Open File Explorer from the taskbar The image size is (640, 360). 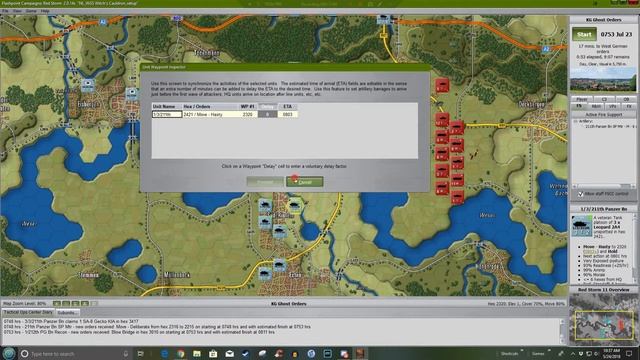point(197,353)
